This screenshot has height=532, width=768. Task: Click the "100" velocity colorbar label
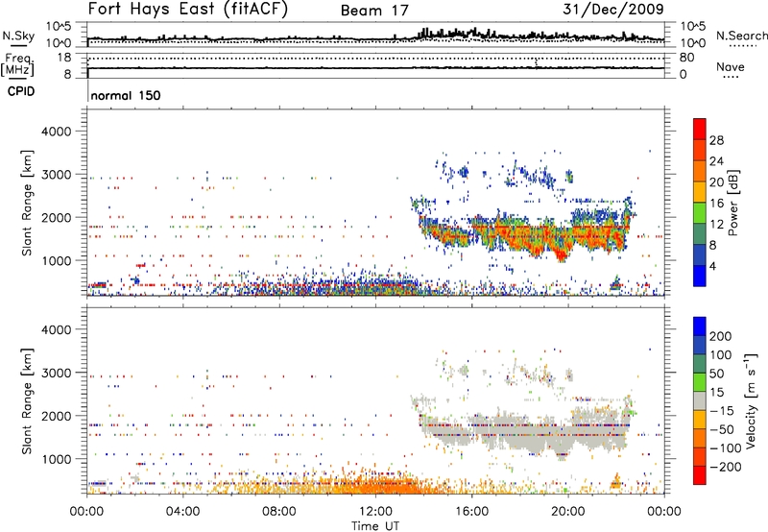pos(721,355)
